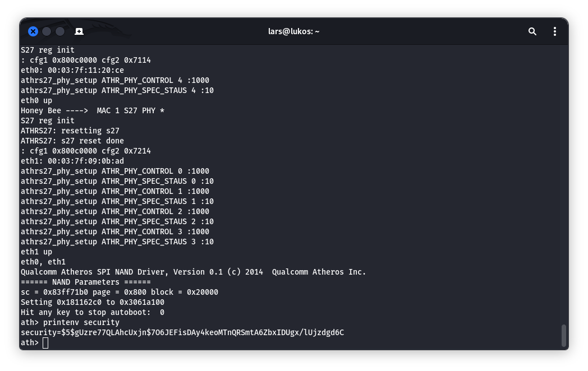Click the 'ATHRS27: s27 reset done' line
Viewport: 588px width, 371px height.
72,141
